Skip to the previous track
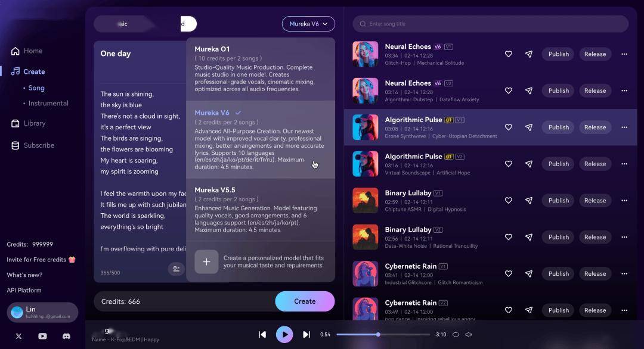Image resolution: width=644 pixels, height=349 pixels. (262, 335)
